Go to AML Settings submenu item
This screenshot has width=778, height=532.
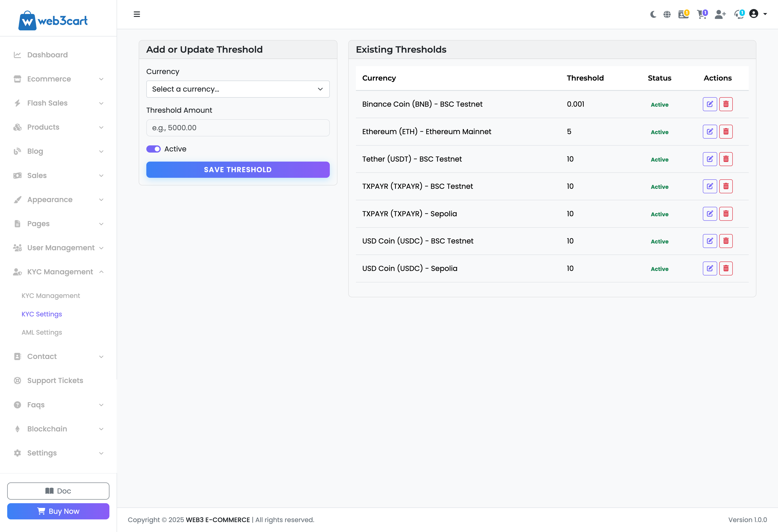42,332
